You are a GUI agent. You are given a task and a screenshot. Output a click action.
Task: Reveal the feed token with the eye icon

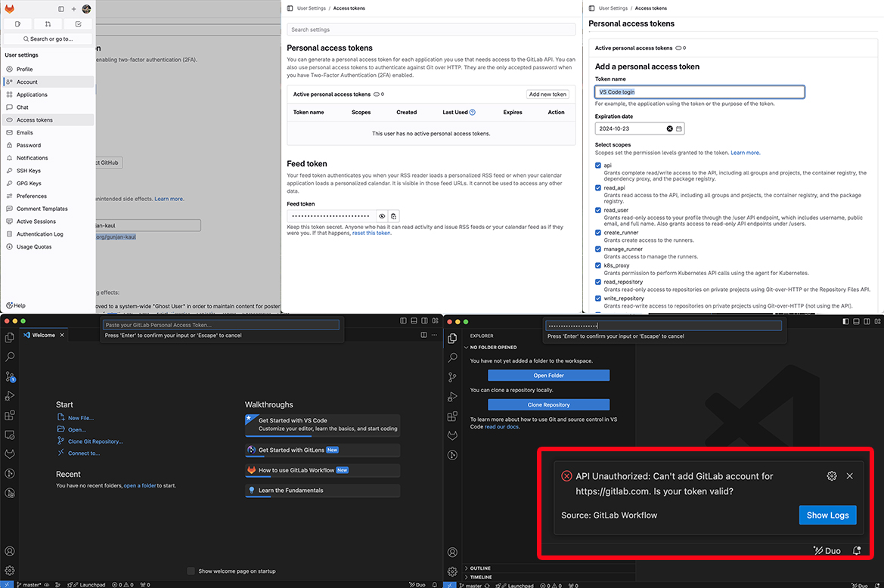click(382, 216)
